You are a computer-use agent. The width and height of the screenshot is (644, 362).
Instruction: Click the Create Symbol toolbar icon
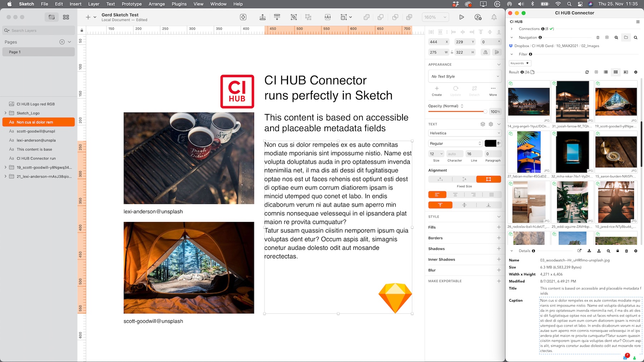(x=243, y=17)
